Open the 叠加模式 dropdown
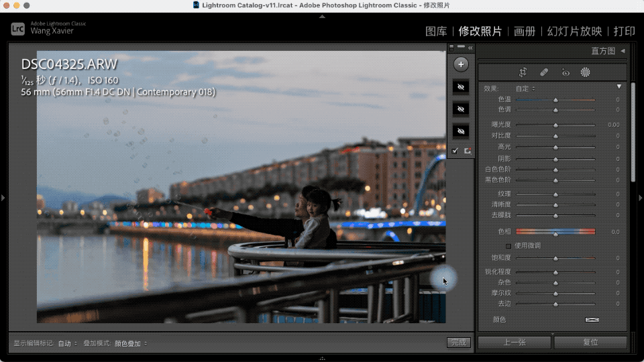 coord(130,343)
